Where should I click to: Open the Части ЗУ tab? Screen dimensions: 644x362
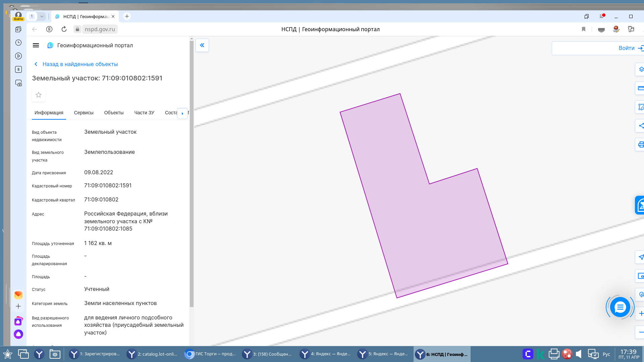[x=144, y=113]
